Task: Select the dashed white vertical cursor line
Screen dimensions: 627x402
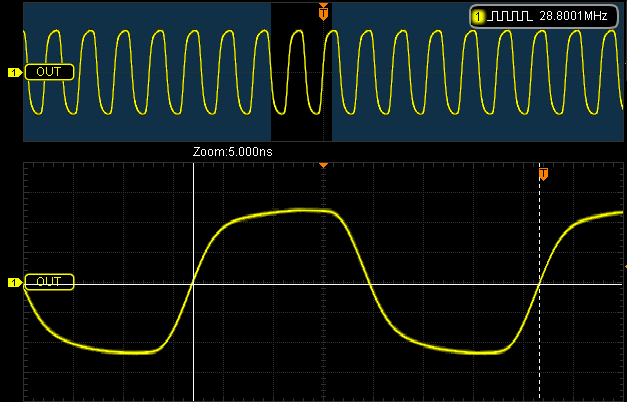Action: click(540, 282)
